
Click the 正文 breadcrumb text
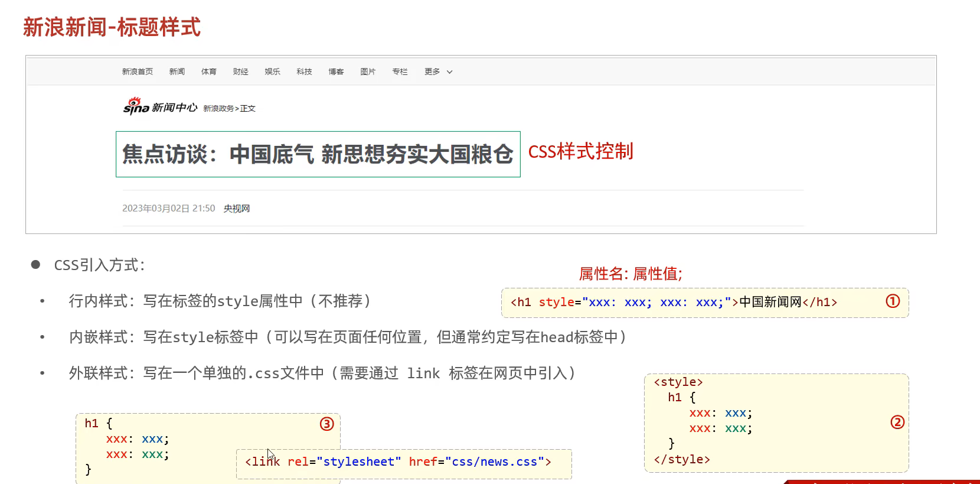tap(248, 109)
